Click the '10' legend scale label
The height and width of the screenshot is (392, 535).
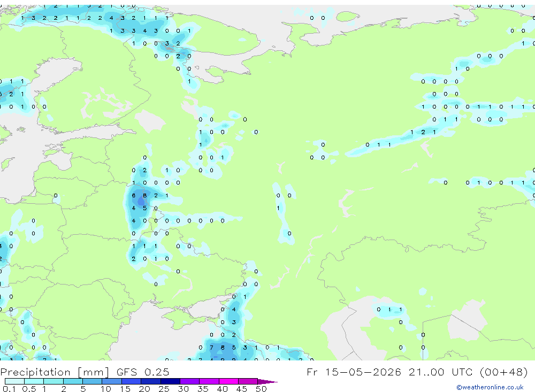coord(106,389)
